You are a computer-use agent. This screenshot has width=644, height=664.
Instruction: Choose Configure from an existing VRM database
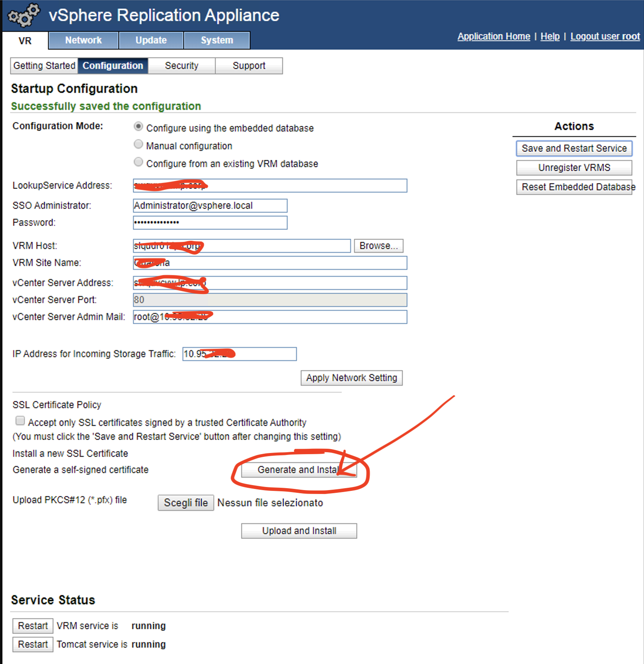[138, 162]
